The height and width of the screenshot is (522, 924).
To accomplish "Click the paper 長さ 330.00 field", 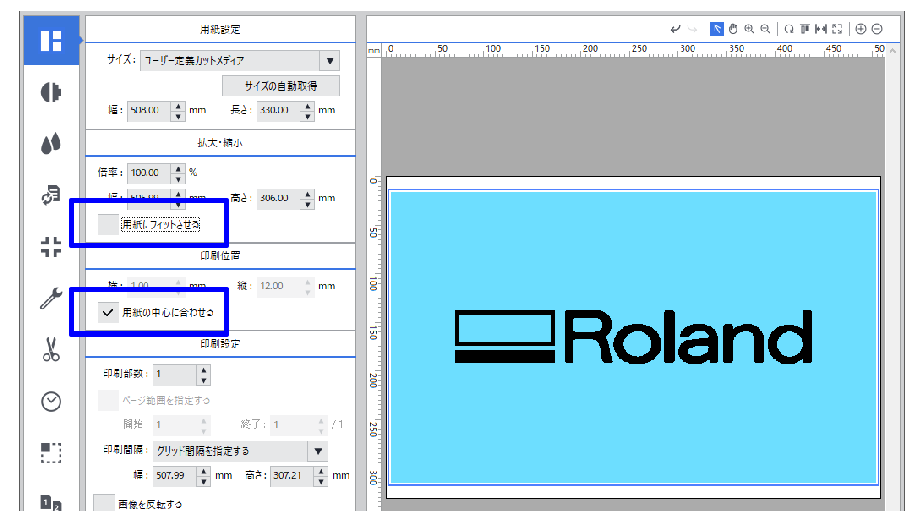I will click(279, 111).
